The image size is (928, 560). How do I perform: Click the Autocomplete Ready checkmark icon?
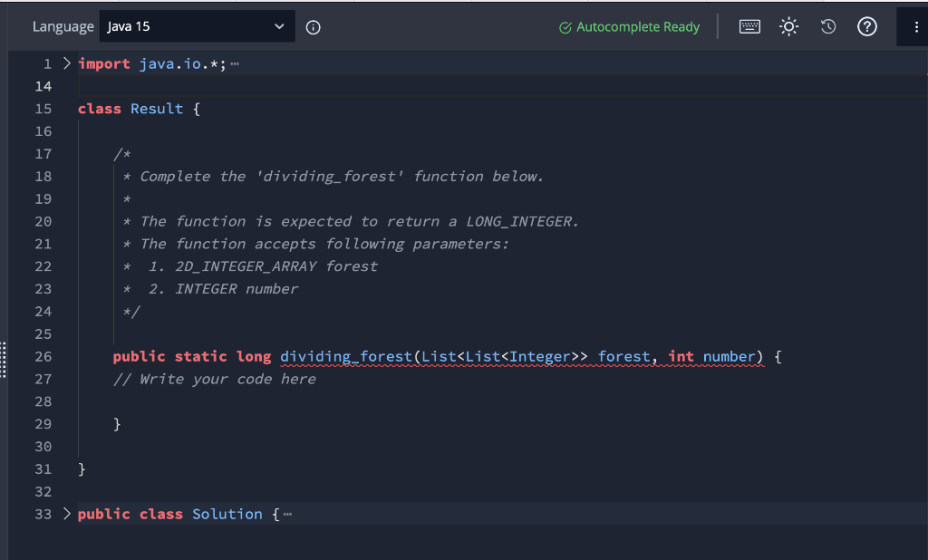[x=564, y=26]
